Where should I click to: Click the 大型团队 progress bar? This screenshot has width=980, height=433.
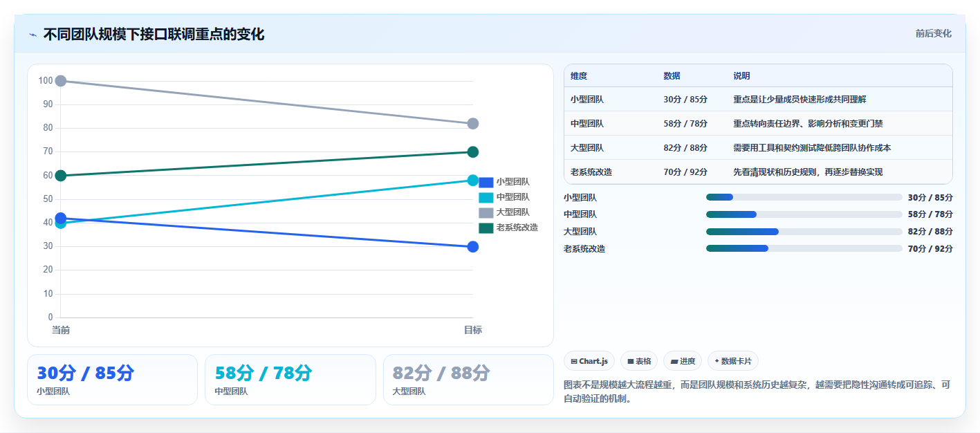[804, 232]
